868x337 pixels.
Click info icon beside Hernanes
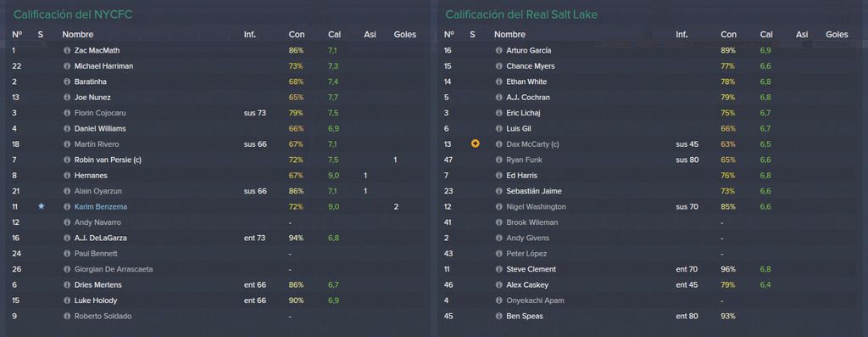(67, 175)
